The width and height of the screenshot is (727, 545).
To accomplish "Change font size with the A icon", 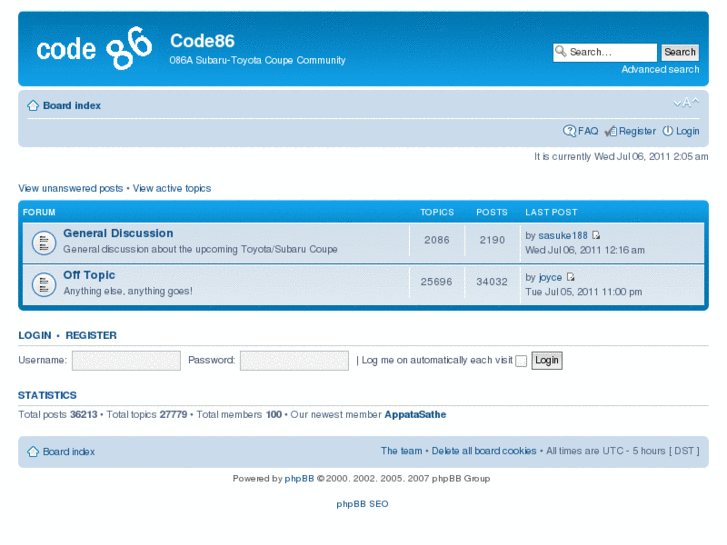I will point(686,102).
